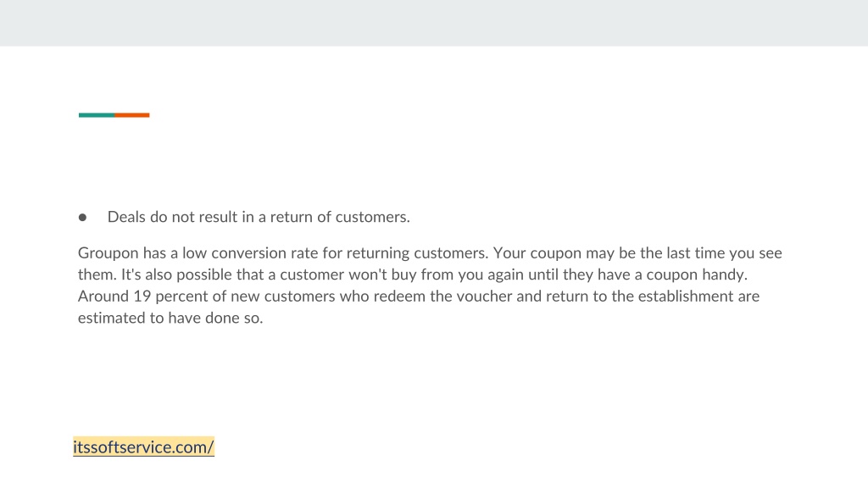
Task: Click the paragraph line starting with 'them.'
Action: [x=413, y=275]
